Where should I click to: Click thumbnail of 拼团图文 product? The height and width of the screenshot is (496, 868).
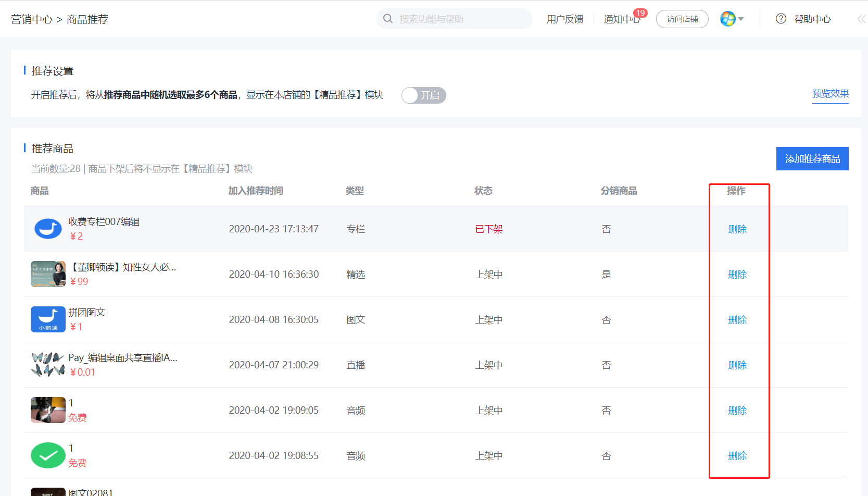click(x=48, y=319)
